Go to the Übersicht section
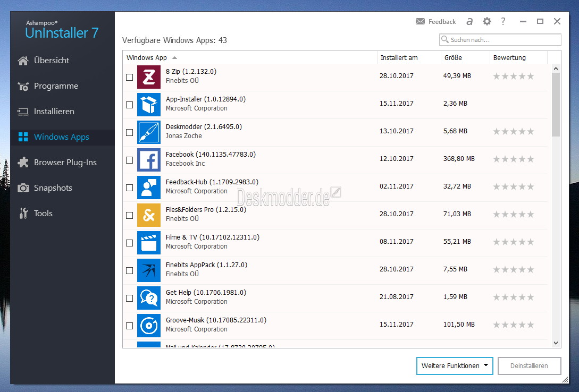This screenshot has height=392, width=579. (x=52, y=61)
